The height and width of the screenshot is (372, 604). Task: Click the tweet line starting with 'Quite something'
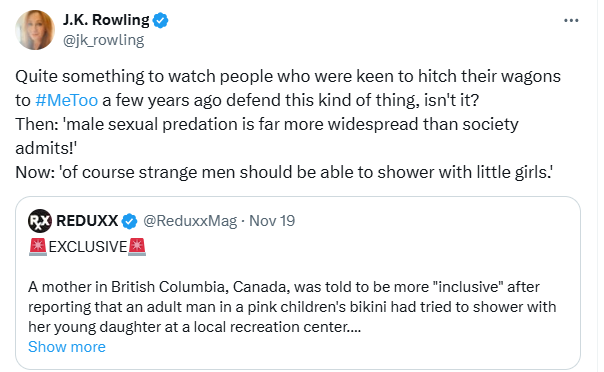(x=288, y=77)
